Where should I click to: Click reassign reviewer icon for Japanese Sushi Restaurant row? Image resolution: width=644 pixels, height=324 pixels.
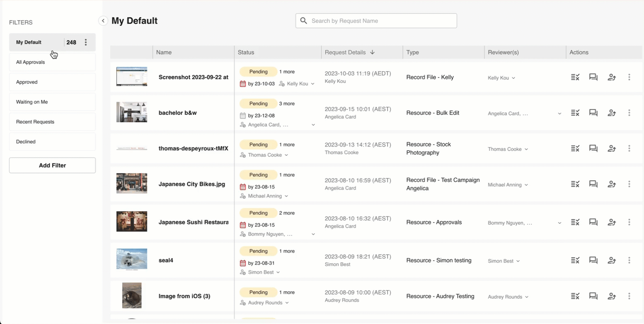point(612,222)
